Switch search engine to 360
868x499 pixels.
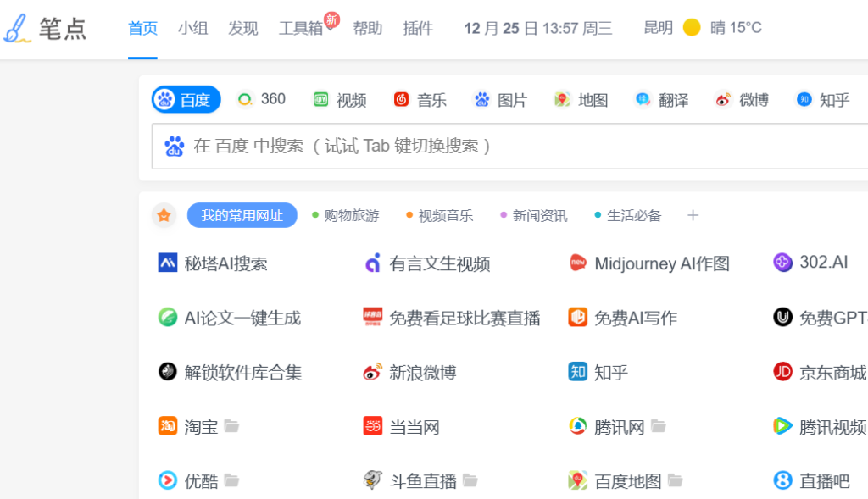tap(261, 100)
